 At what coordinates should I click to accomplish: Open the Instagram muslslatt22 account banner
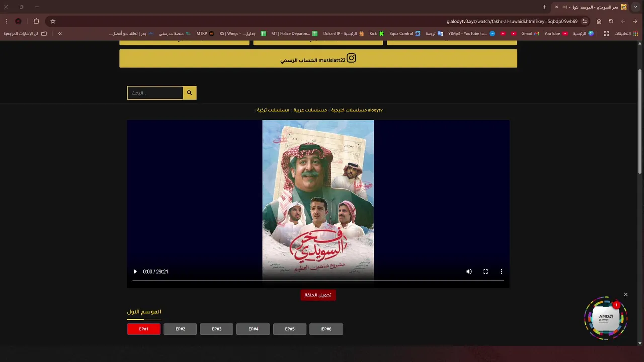pyautogui.click(x=318, y=58)
